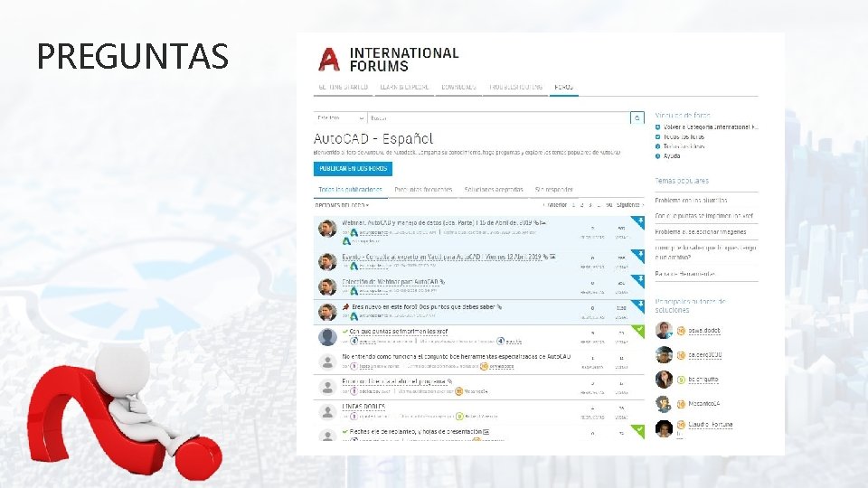Click red pushpin icon on Eres nuevo thread
The height and width of the screenshot is (488, 868).
(x=346, y=306)
